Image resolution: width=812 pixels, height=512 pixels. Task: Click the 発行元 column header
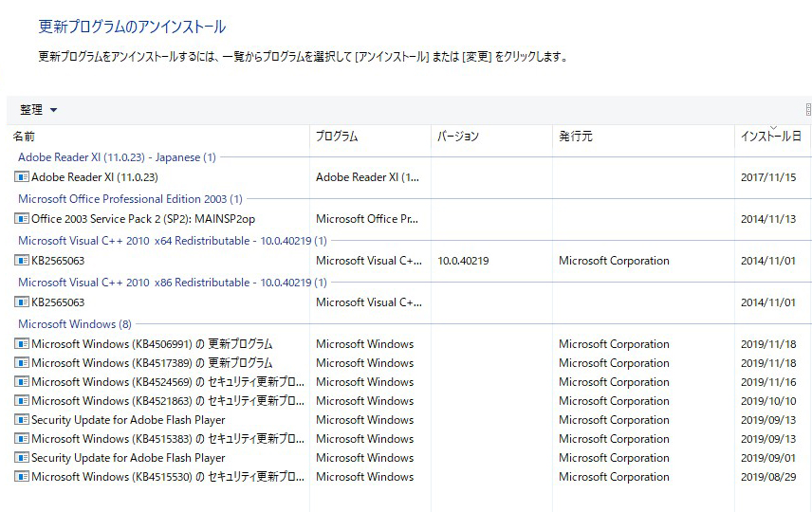pyautogui.click(x=644, y=137)
